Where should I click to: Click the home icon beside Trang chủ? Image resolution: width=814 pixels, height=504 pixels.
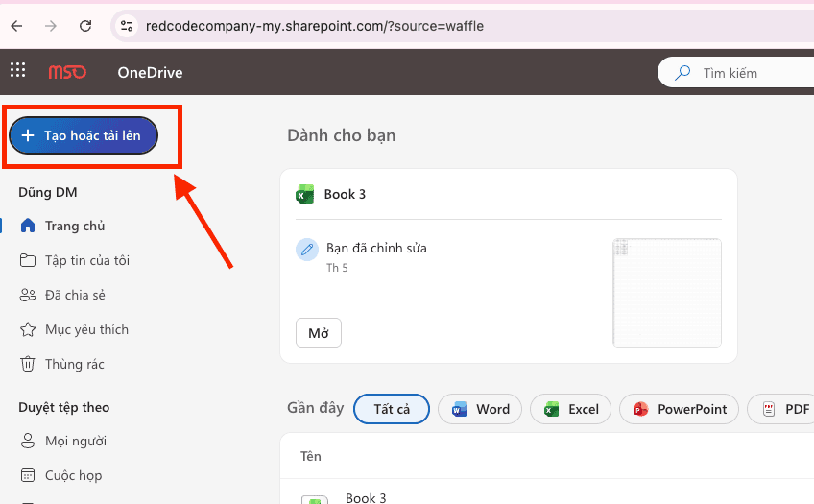pyautogui.click(x=28, y=226)
